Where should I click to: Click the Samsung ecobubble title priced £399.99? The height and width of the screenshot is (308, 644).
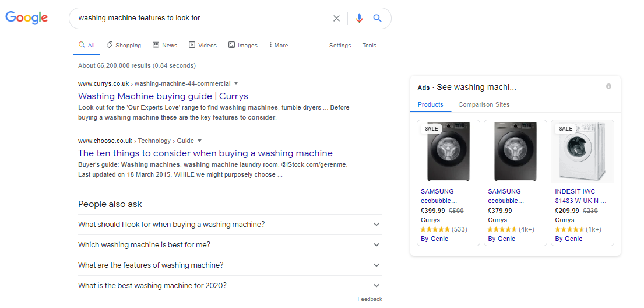click(439, 196)
